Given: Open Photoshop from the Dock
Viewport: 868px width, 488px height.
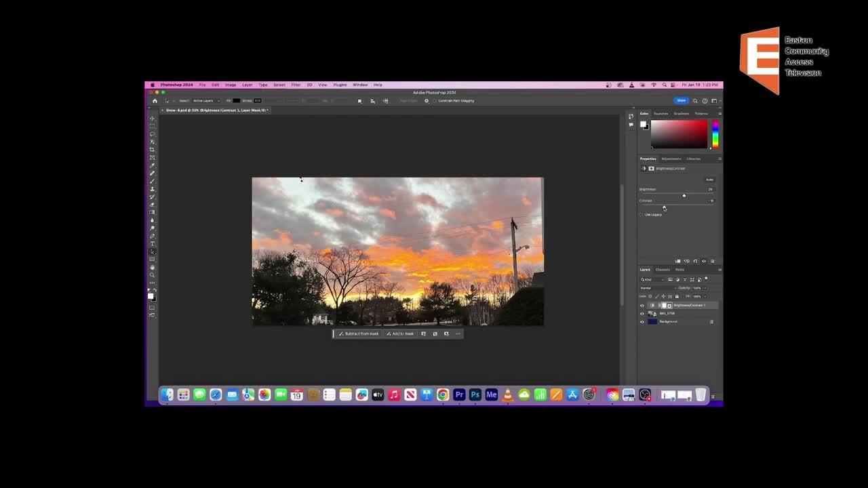Looking at the screenshot, I should [475, 394].
